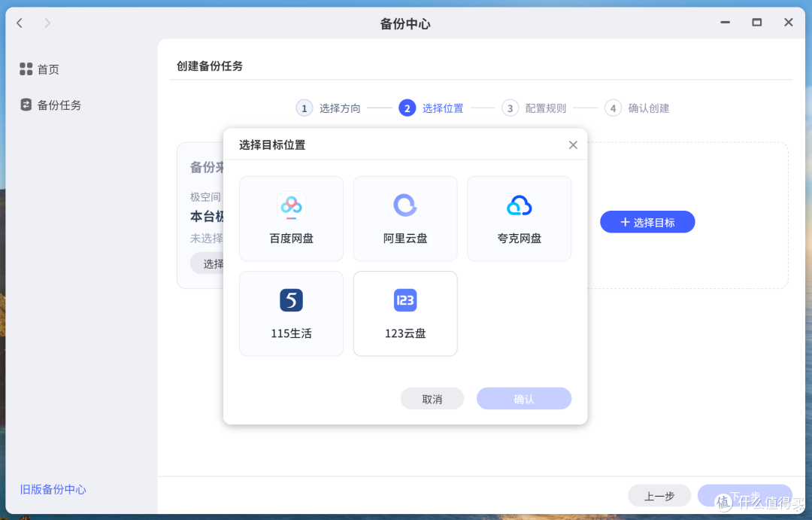Click step 2 选择位置
The height and width of the screenshot is (520, 812).
pos(431,108)
